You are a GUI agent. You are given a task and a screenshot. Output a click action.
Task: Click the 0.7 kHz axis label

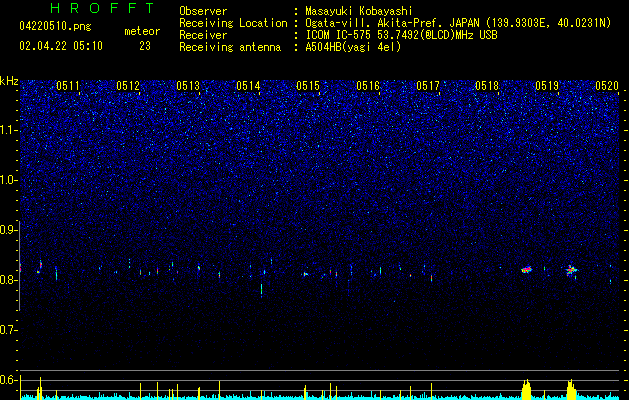(8, 330)
